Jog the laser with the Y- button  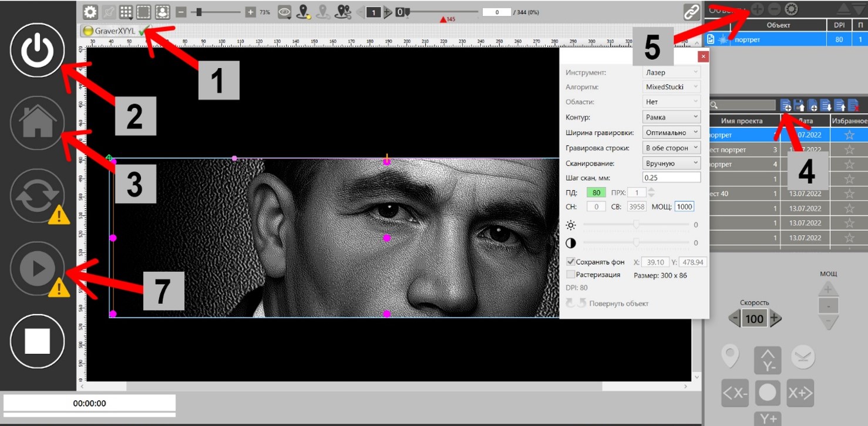[768, 360]
